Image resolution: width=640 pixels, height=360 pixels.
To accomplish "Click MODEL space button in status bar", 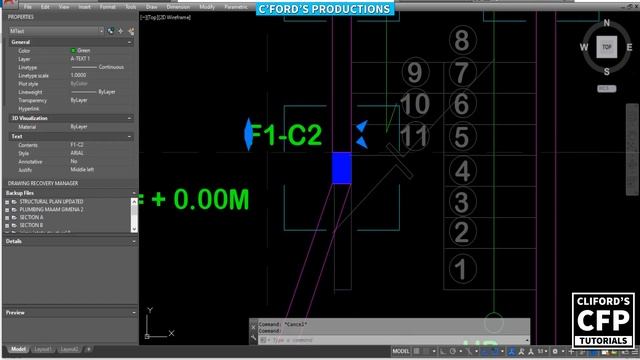I will 401,351.
